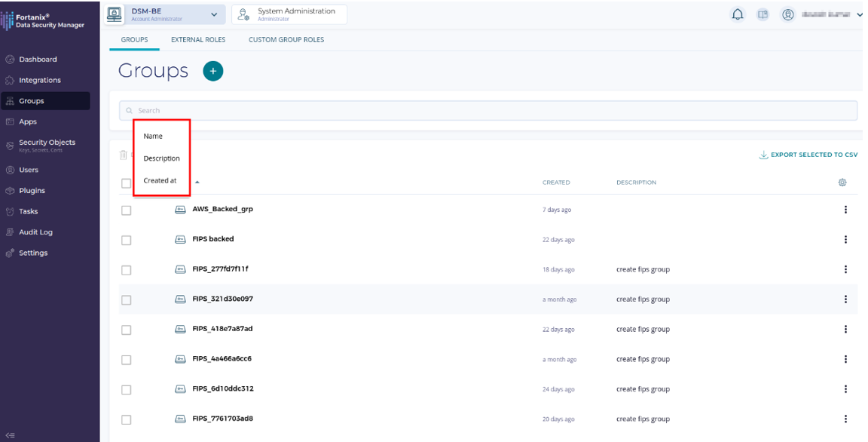Expand the DSM-BE account dropdown
The height and width of the screenshot is (442, 868).
[x=213, y=14]
